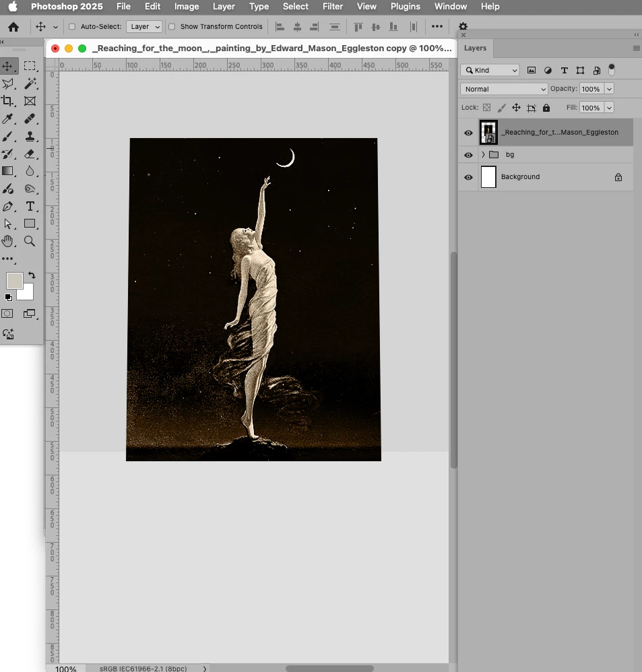Viewport: 642px width, 672px height.
Task: Select the Brush tool
Action: coord(7,136)
